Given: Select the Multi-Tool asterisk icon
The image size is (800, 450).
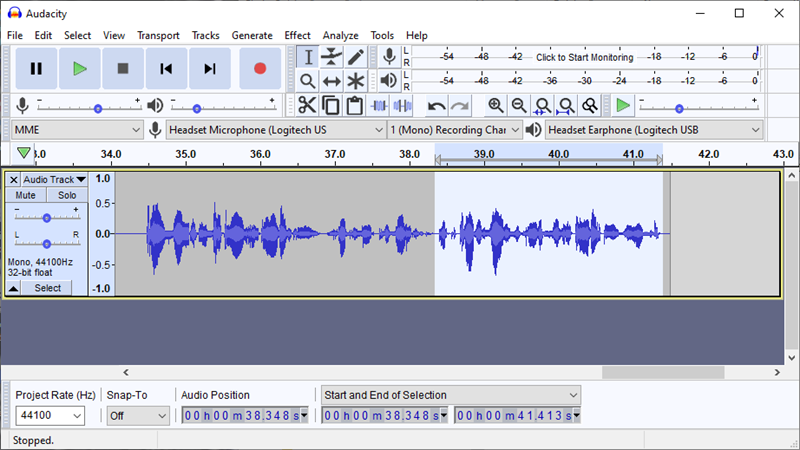Looking at the screenshot, I should [x=356, y=81].
